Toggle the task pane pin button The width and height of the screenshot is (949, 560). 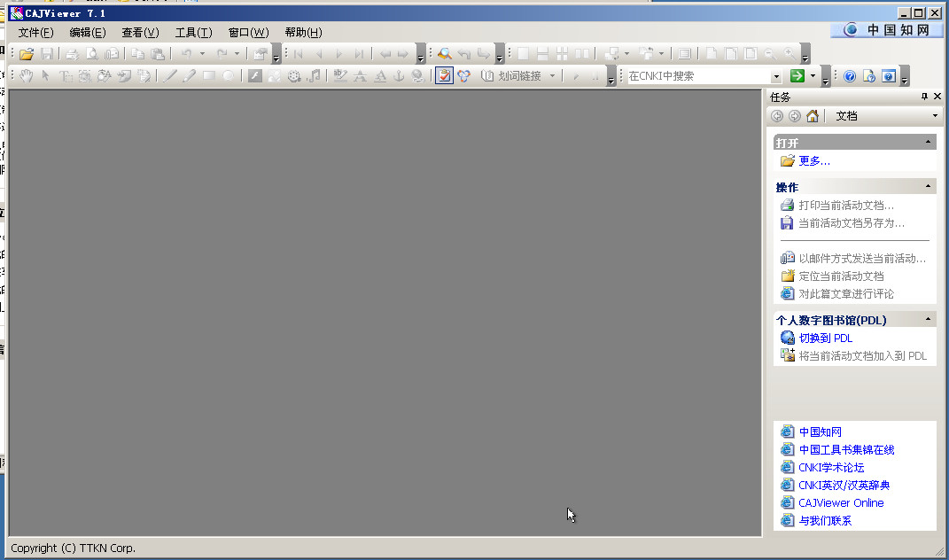(x=924, y=97)
